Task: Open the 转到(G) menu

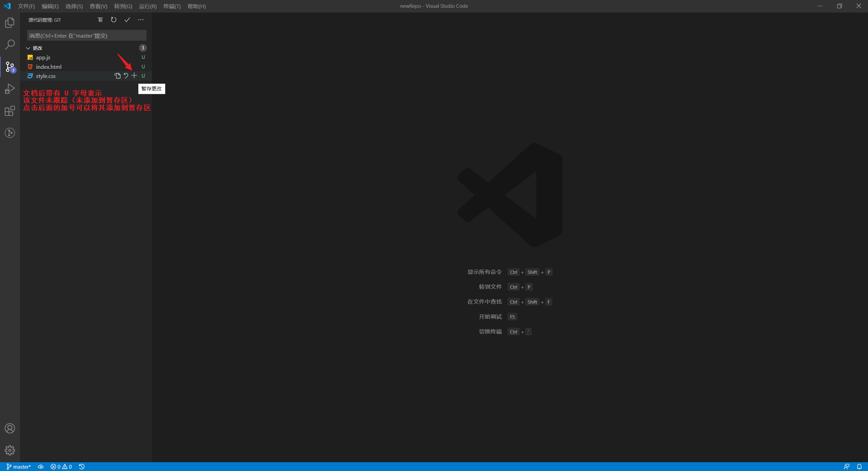Action: (x=123, y=6)
